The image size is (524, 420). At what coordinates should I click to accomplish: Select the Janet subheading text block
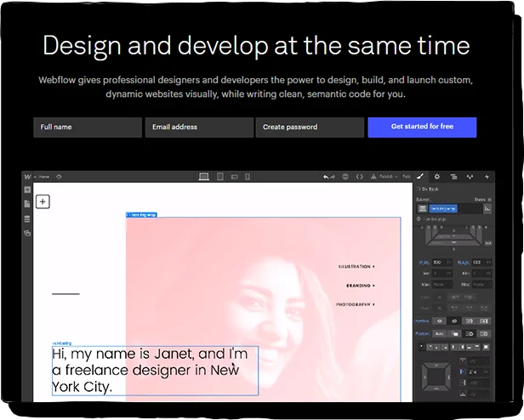coord(155,371)
